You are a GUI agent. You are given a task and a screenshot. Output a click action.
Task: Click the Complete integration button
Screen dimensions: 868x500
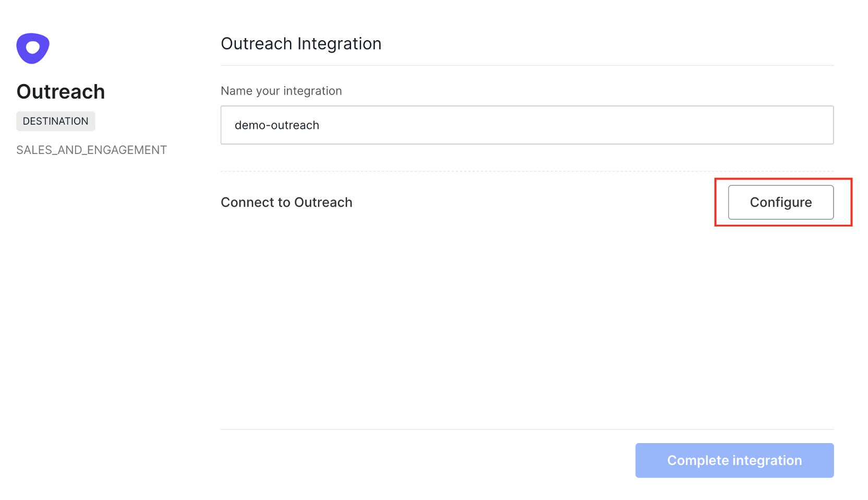coord(734,460)
